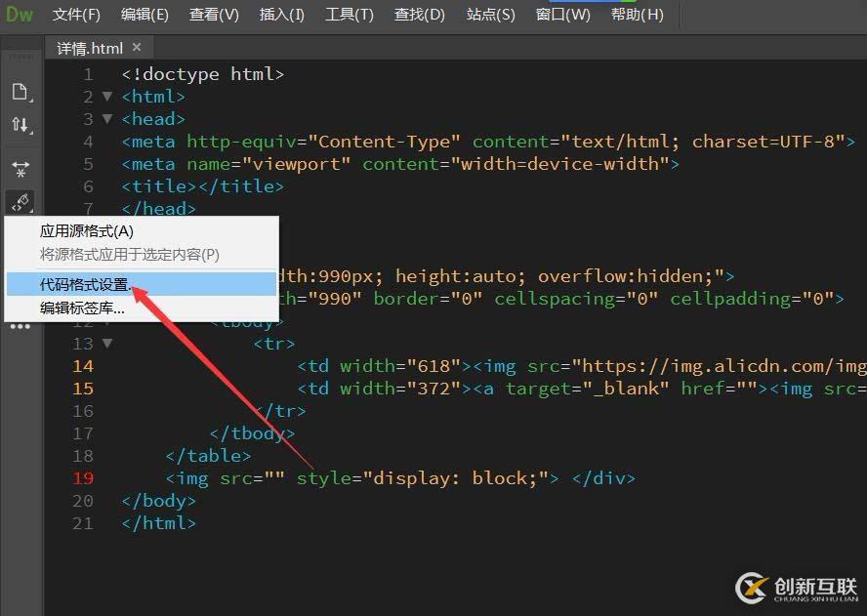Click the open documents file icon in sidebar
Viewport: 867px width, 616px height.
click(21, 92)
